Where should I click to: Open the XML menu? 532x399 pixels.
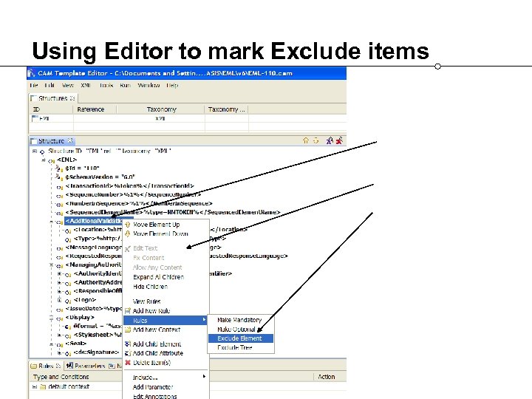pyautogui.click(x=86, y=85)
